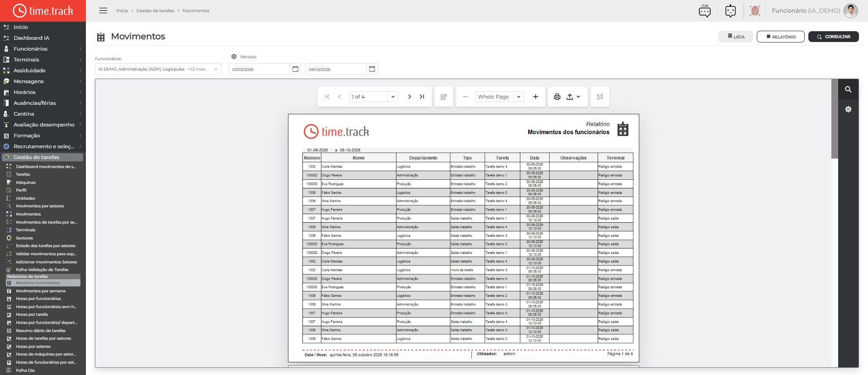
Task: Click the start date field 01/09/2026
Action: pos(259,69)
